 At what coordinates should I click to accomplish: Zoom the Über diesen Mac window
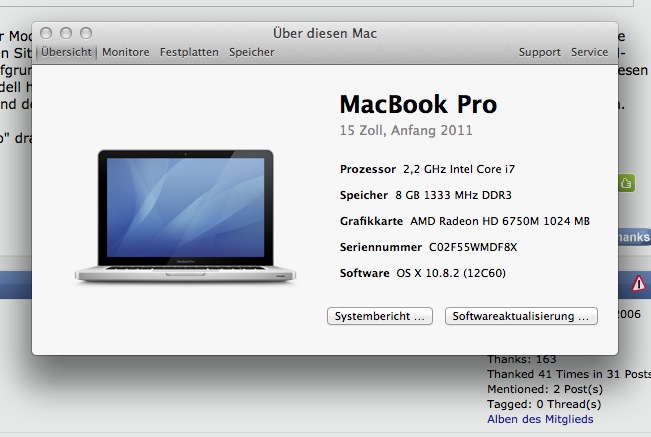(86, 33)
